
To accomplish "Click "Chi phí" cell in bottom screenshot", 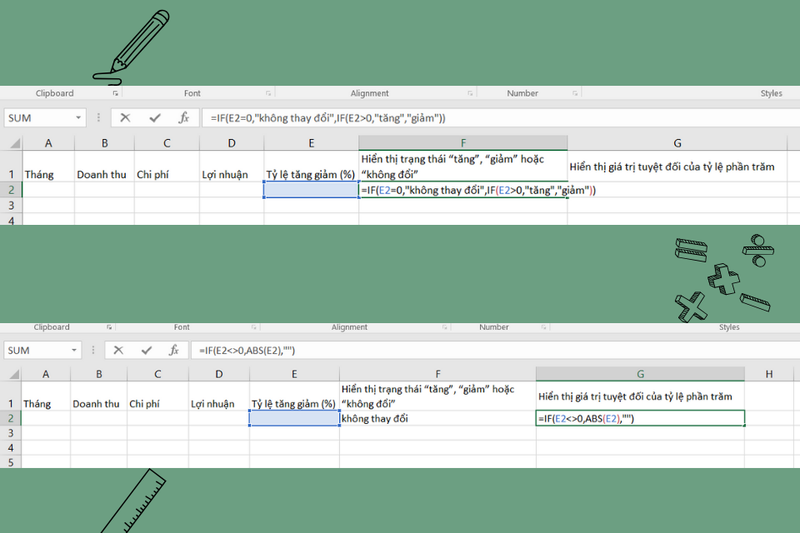I will point(158,396).
